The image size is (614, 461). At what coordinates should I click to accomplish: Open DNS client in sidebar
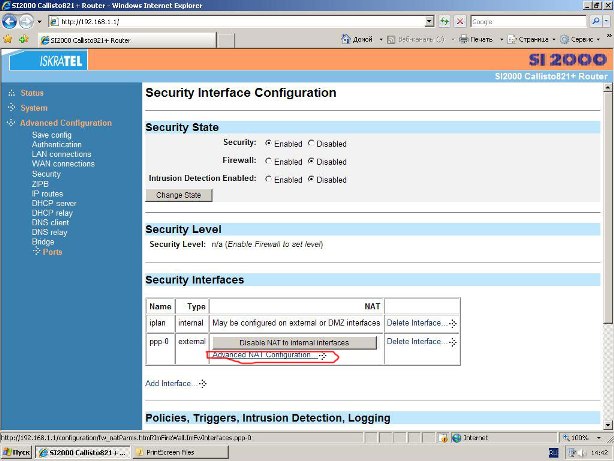[50, 222]
